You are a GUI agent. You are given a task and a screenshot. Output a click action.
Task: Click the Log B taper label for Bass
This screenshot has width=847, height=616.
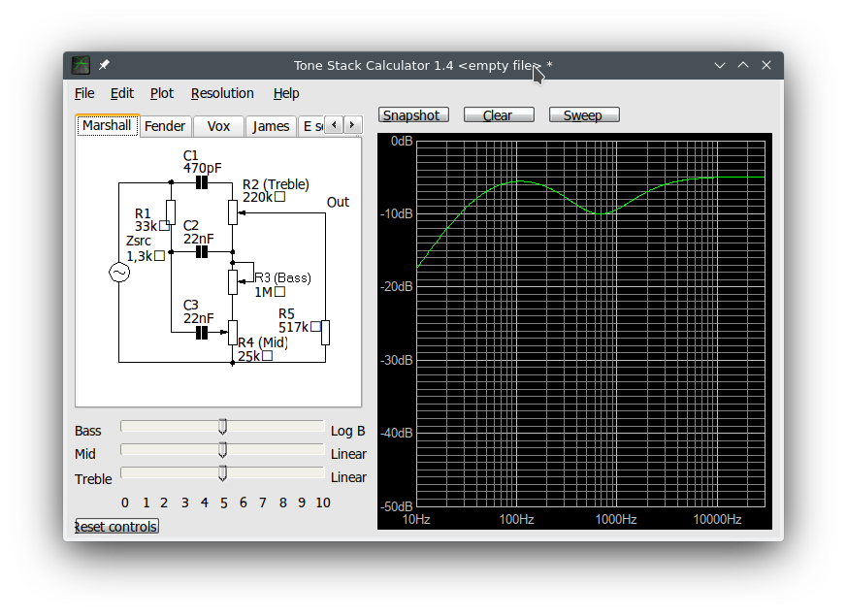[348, 431]
